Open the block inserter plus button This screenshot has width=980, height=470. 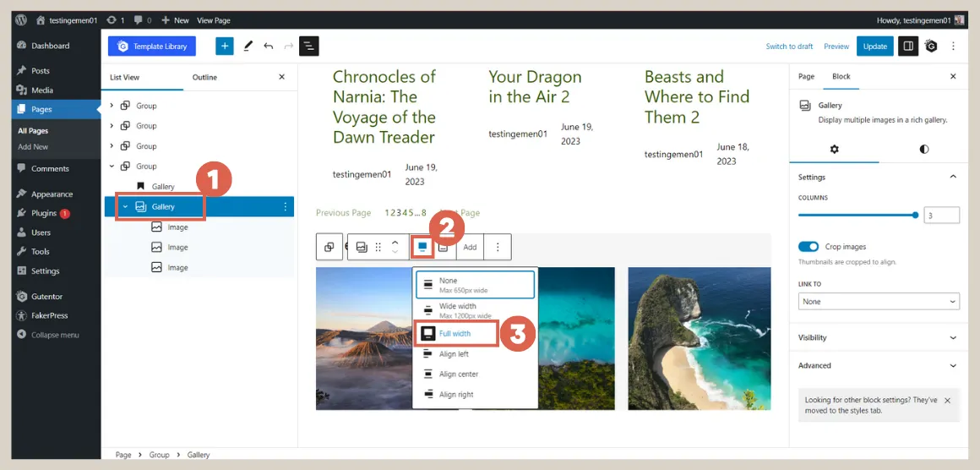coord(225,46)
